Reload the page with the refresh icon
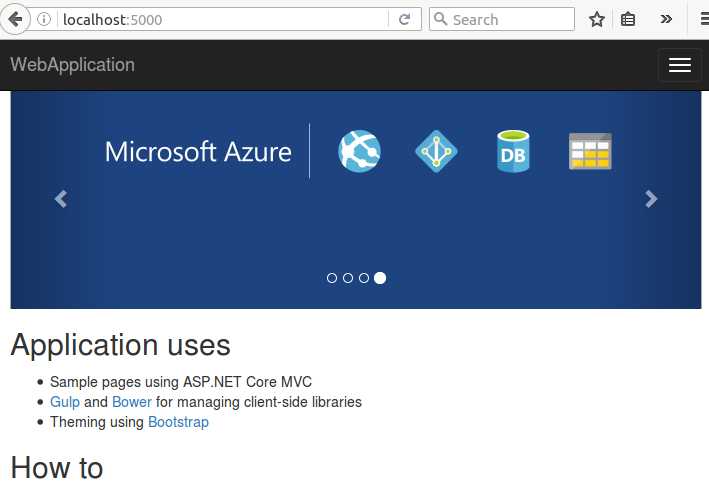 coord(405,19)
